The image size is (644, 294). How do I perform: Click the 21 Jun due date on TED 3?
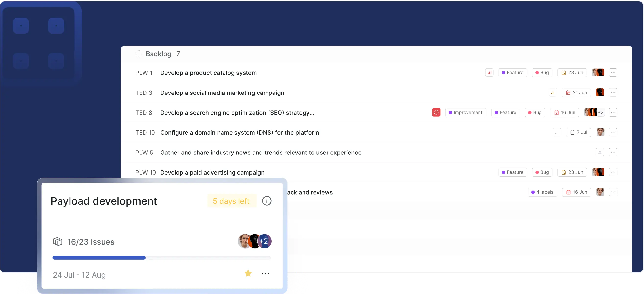tap(576, 93)
